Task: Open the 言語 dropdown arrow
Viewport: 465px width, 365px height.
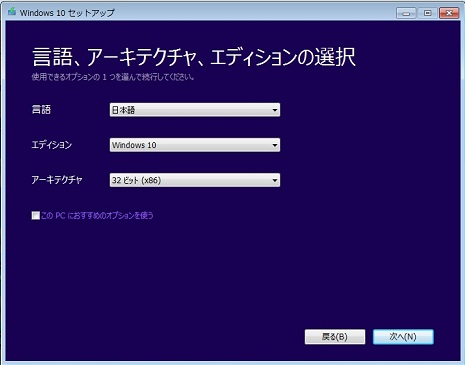Action: (x=275, y=110)
